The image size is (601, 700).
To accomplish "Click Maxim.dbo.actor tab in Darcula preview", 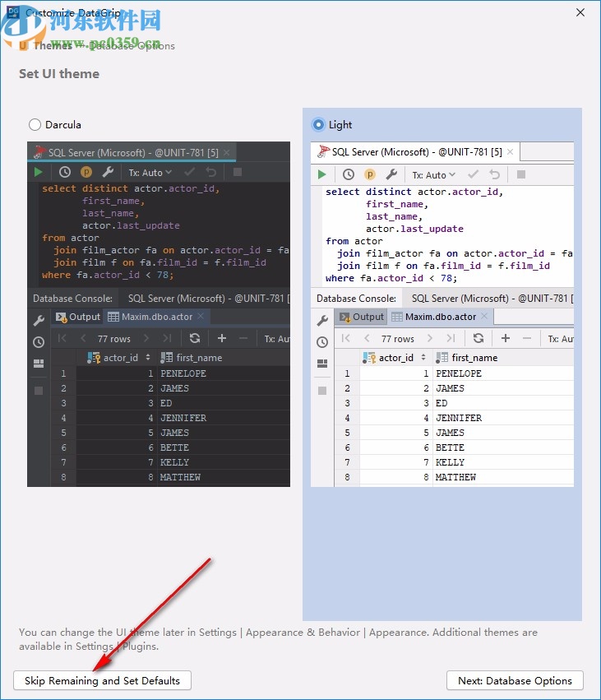I will click(x=156, y=317).
